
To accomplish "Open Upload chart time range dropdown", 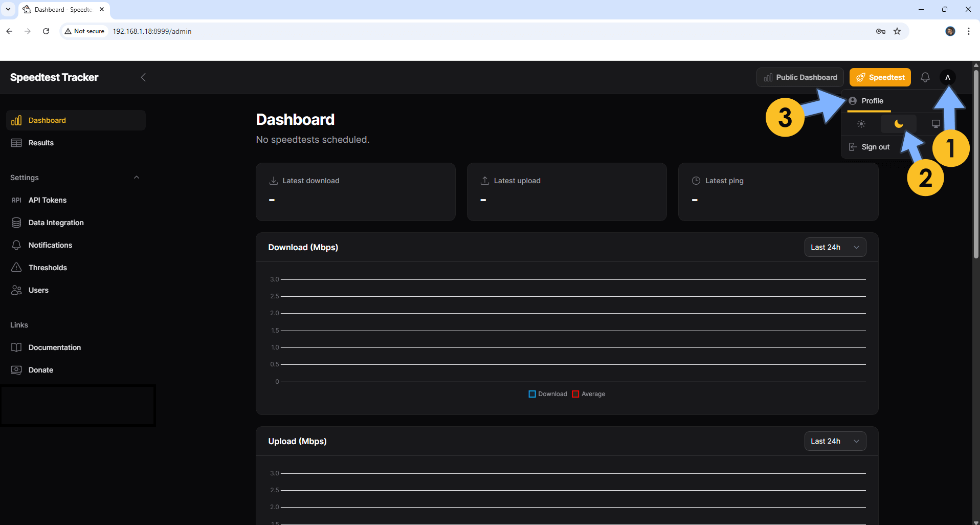I will point(835,441).
